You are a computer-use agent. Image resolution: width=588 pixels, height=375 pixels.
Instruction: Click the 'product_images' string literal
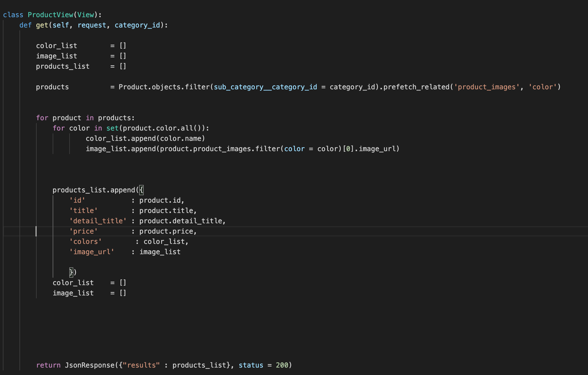[487, 87]
